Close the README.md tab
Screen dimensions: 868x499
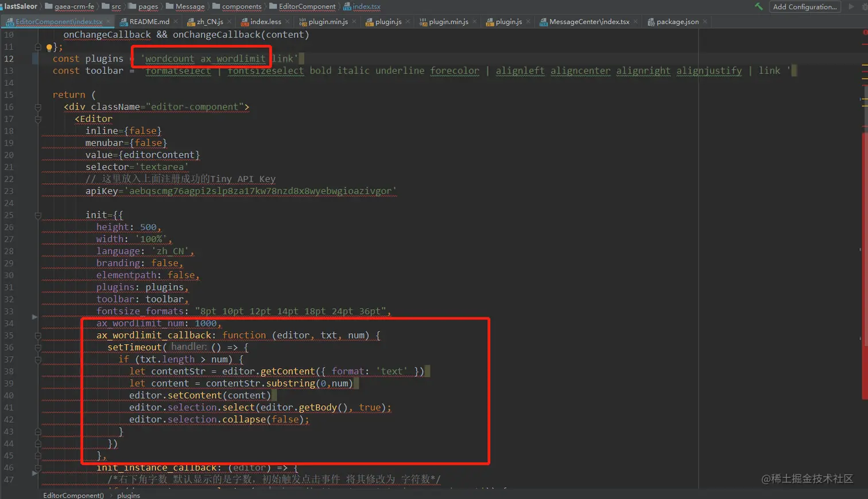(176, 22)
